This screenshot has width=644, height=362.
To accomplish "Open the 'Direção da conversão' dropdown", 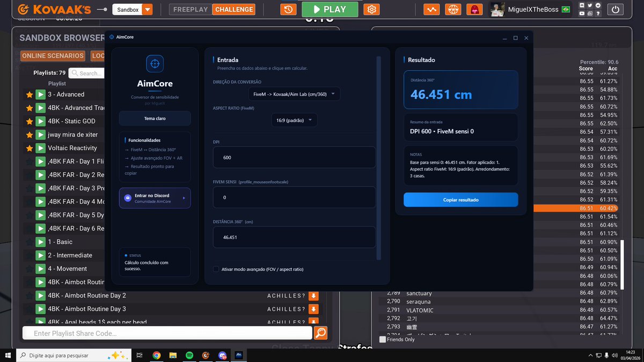I will click(x=295, y=94).
